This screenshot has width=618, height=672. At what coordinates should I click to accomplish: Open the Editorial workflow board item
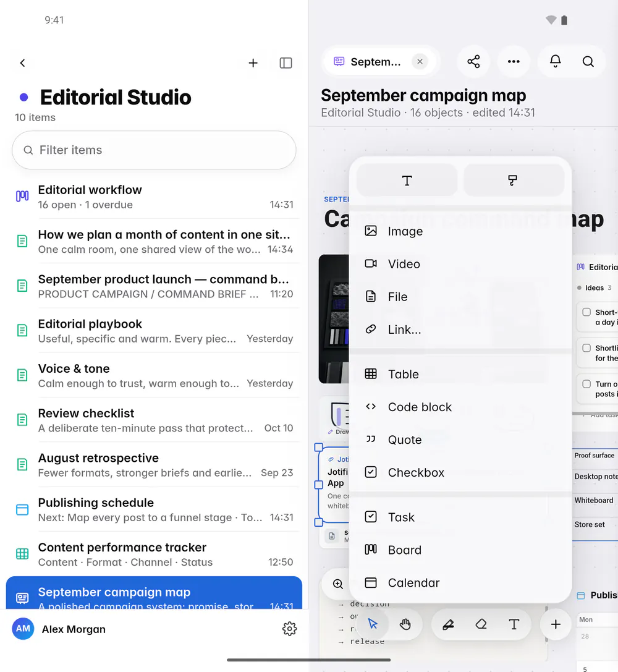(x=154, y=197)
